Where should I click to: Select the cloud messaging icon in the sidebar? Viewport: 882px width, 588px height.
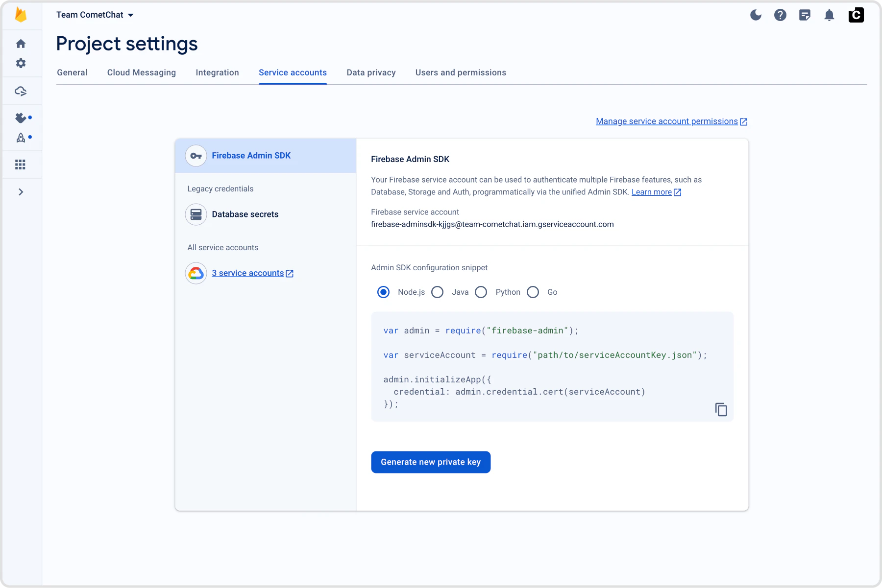(21, 91)
